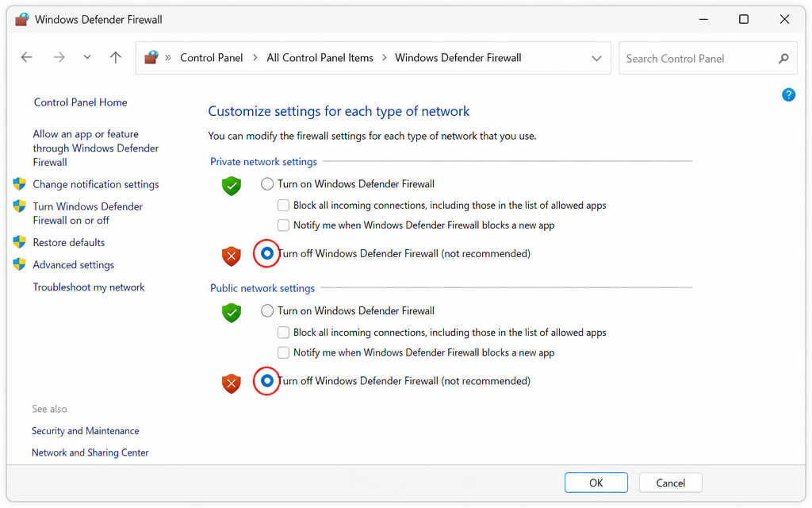Expand chevron after All Control Panel Items
This screenshot has height=508, width=812.
(x=385, y=58)
